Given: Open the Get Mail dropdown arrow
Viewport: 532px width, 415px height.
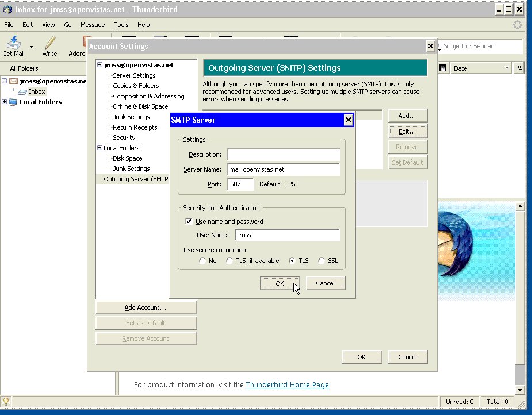Looking at the screenshot, I should click(x=31, y=47).
